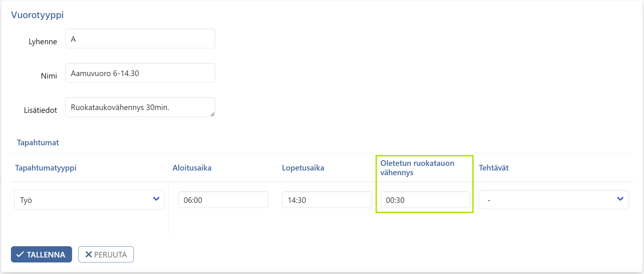Image resolution: width=644 pixels, height=274 pixels.
Task: Click the Aloitusaika column header
Action: [192, 168]
